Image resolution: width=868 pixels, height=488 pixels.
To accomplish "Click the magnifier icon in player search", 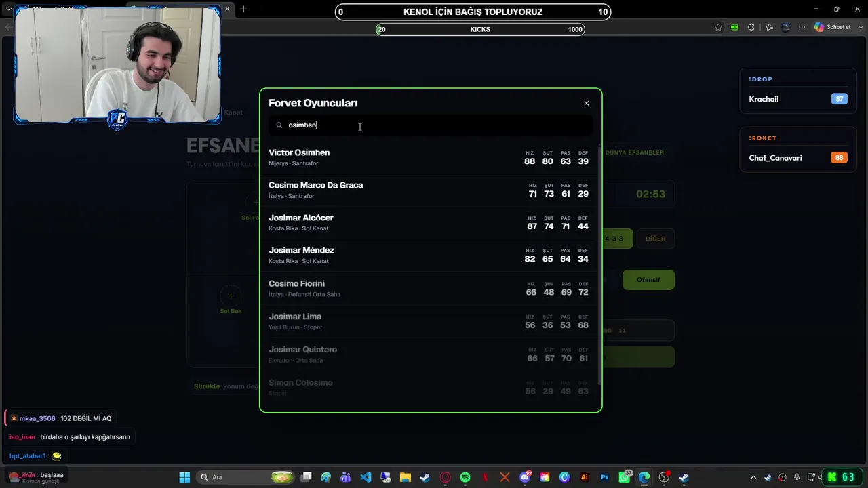I will pos(279,125).
